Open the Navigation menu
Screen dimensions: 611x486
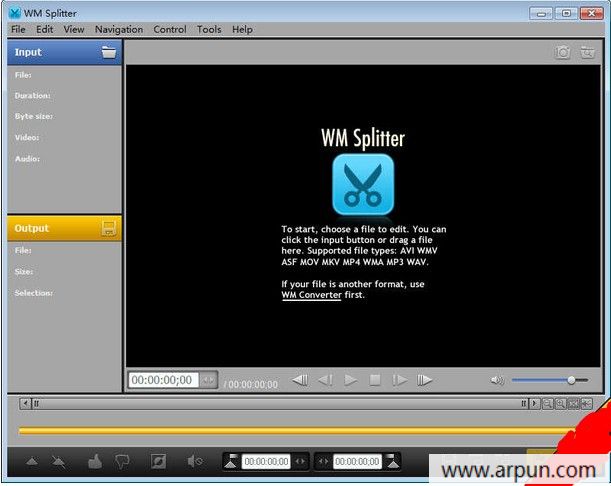click(x=119, y=29)
